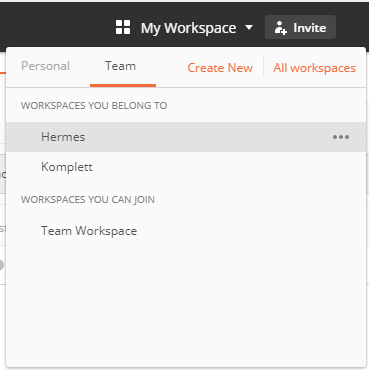Click the Workspaces You Belong To heading
Image resolution: width=369 pixels, height=372 pixels.
tap(94, 106)
